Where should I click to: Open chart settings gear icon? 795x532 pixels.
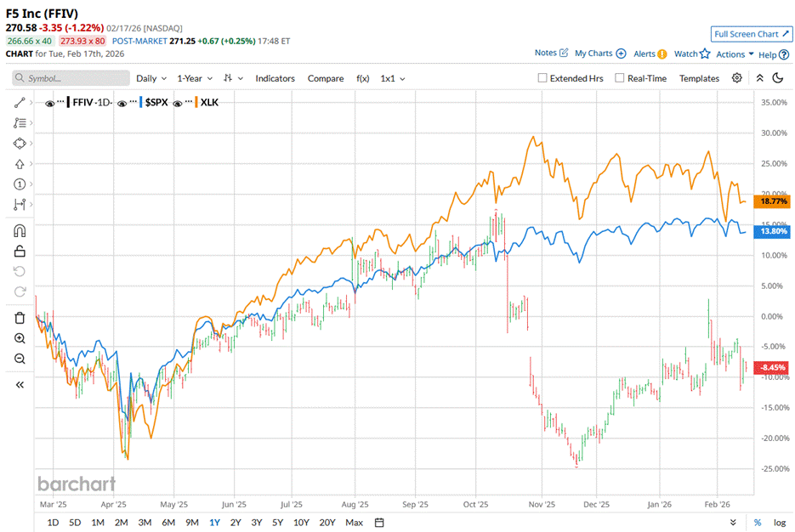click(736, 78)
